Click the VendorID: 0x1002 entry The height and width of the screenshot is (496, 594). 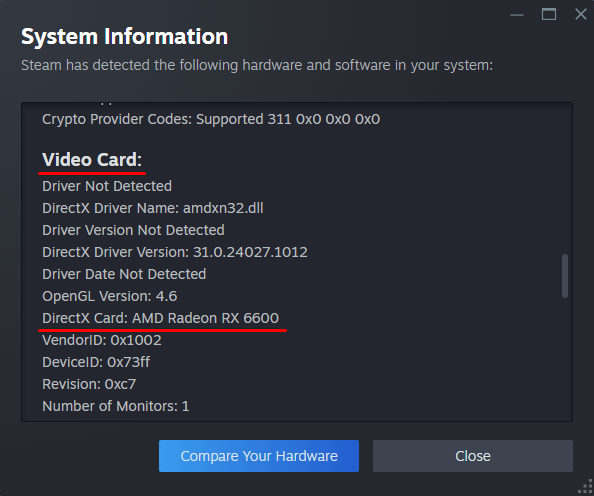tap(102, 340)
